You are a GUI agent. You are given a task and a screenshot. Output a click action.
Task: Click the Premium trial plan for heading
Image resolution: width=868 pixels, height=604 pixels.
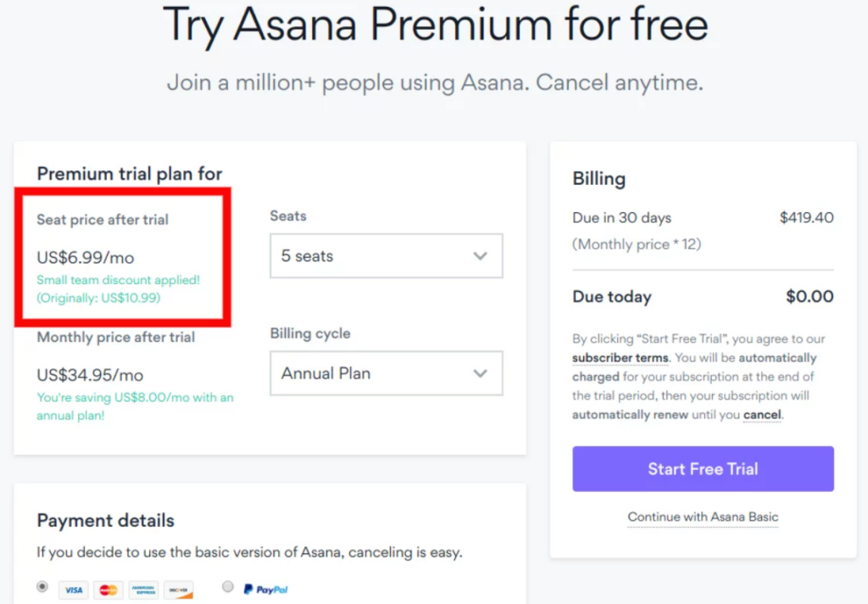click(x=130, y=174)
